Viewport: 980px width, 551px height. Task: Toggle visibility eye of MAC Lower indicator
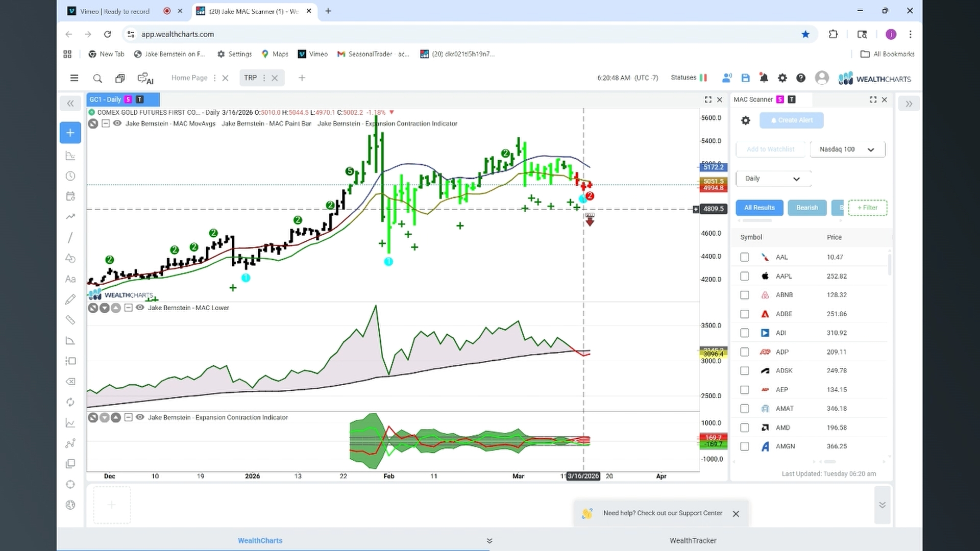140,308
